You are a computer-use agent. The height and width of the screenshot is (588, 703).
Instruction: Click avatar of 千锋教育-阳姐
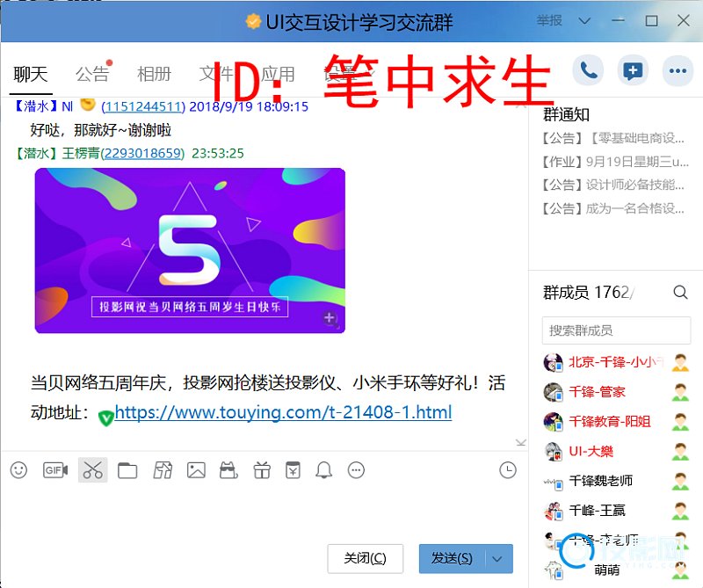pos(553,422)
